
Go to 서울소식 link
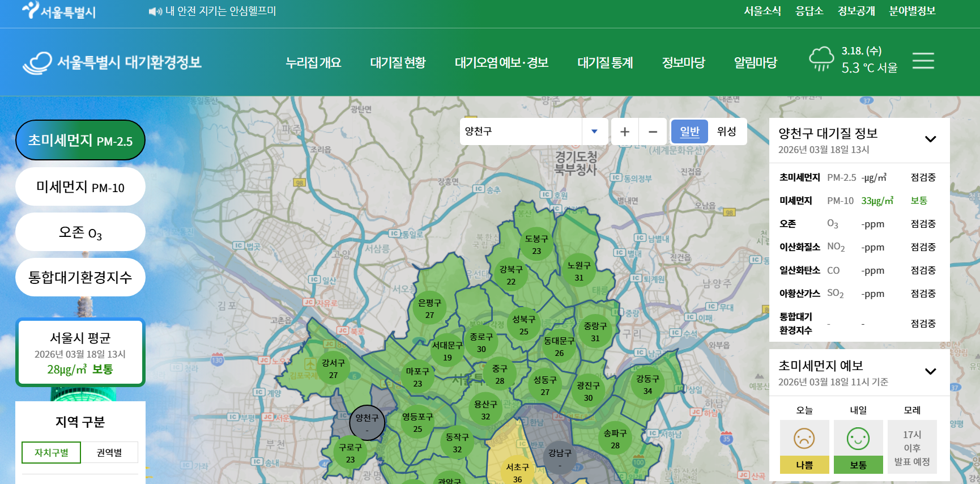(762, 11)
